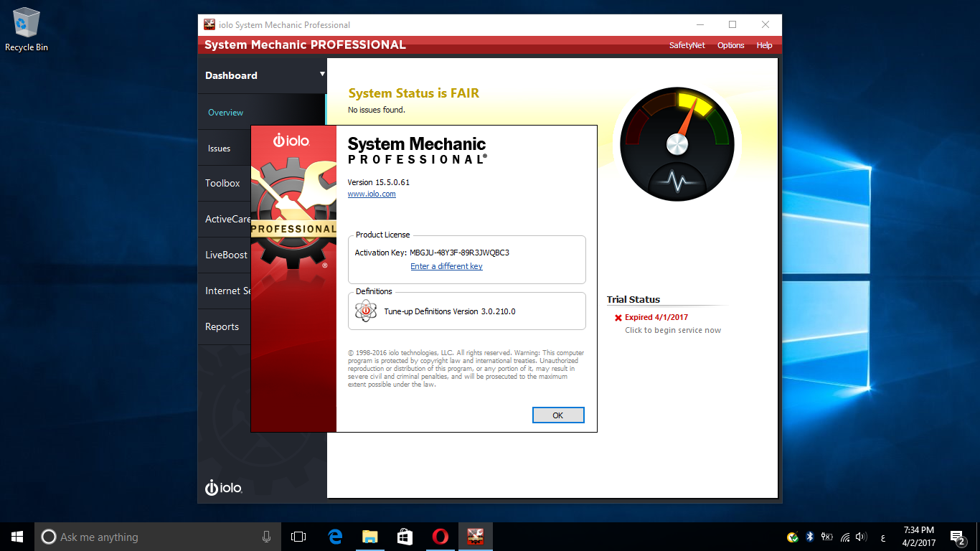980x551 pixels.
Task: Click the Bluetooth tray icon
Action: pos(810,537)
